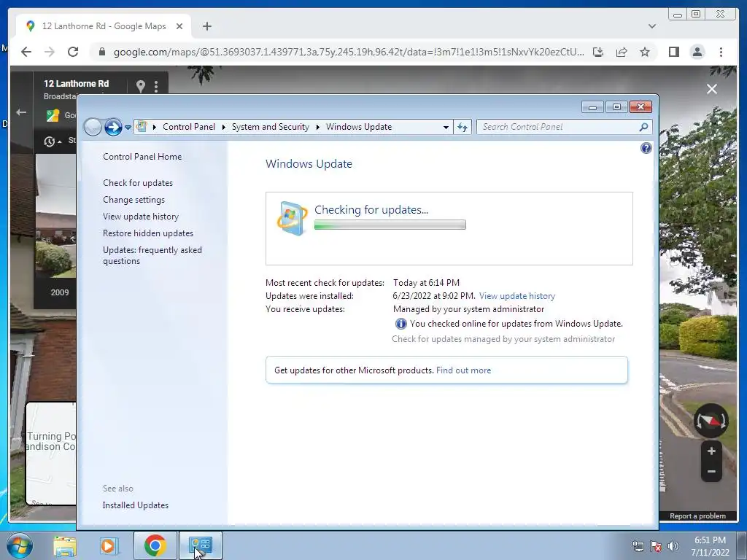The width and height of the screenshot is (747, 560).
Task: Click the minimap thumbnail in Street View
Action: (x=51, y=454)
